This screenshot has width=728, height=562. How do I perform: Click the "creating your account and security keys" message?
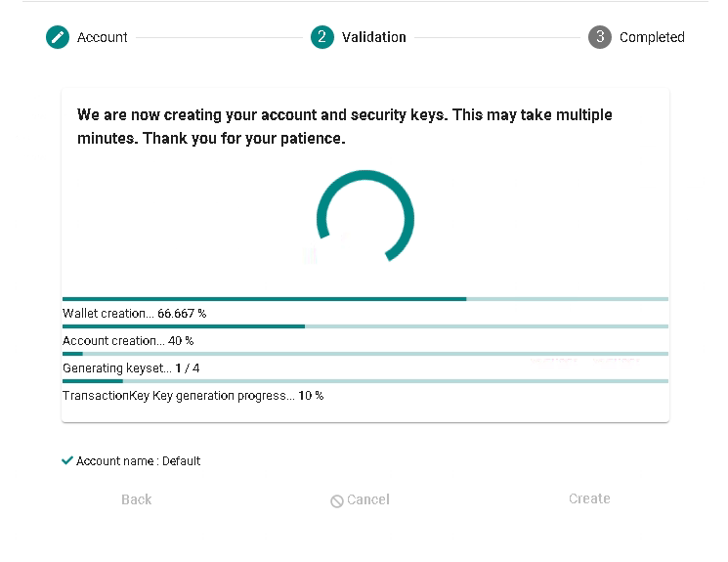click(x=345, y=127)
